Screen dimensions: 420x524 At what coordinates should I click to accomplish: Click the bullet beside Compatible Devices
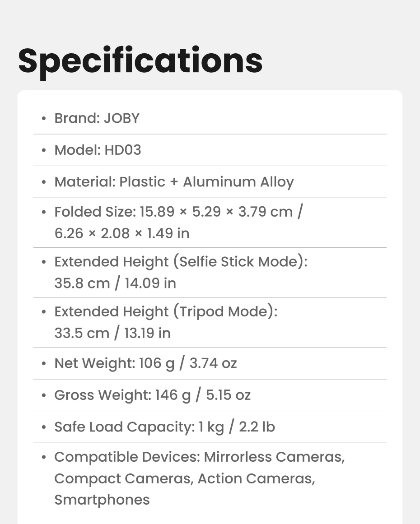click(43, 457)
